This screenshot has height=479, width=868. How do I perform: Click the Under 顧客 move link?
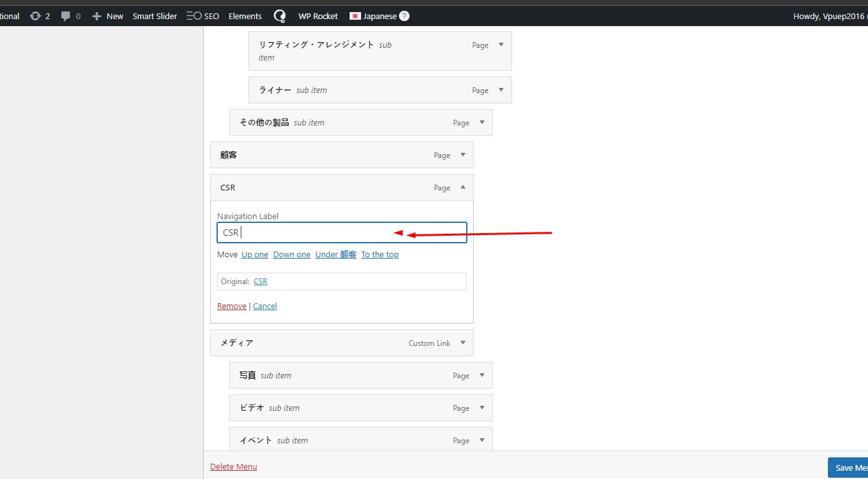(336, 254)
